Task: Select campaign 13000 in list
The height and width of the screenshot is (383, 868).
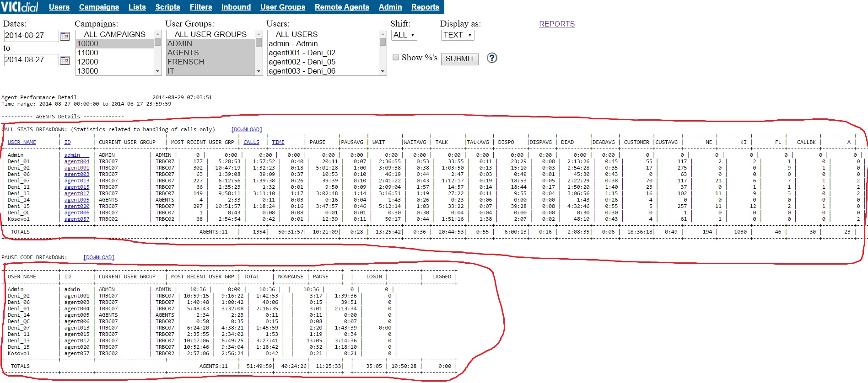Action: 115,71
